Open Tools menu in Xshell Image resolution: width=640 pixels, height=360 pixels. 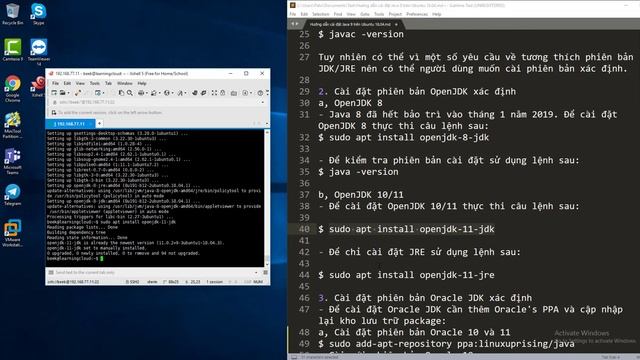click(x=95, y=83)
